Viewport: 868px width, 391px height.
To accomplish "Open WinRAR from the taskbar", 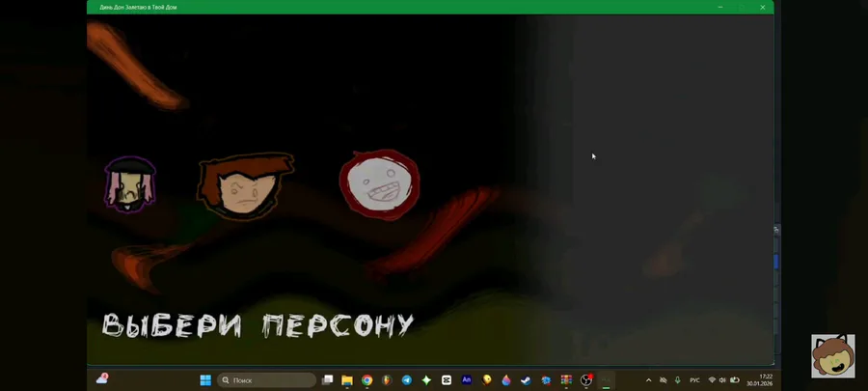I will click(x=566, y=380).
